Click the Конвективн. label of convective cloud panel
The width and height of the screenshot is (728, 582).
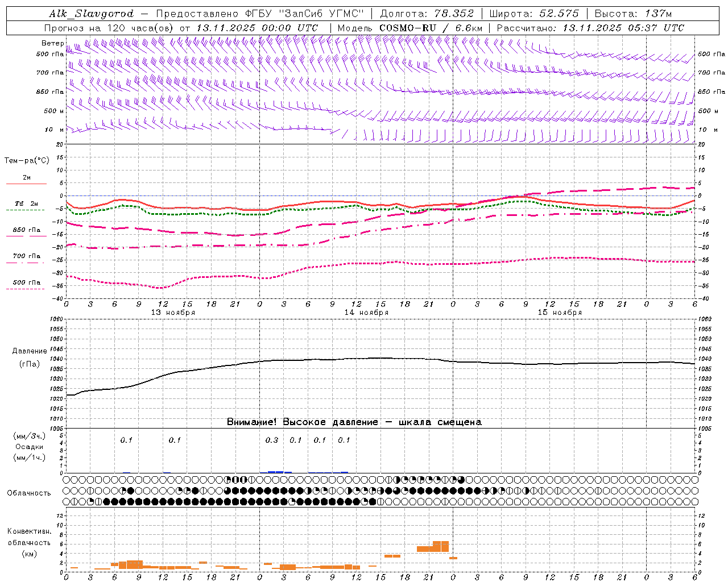[x=29, y=531]
